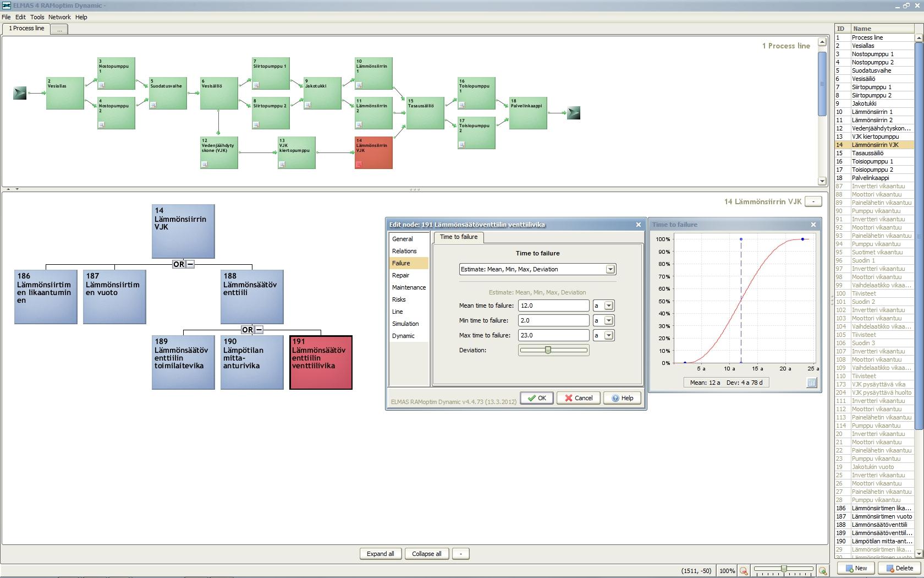Click the Delete button below ID list
This screenshot has width=924, height=578.
(899, 568)
